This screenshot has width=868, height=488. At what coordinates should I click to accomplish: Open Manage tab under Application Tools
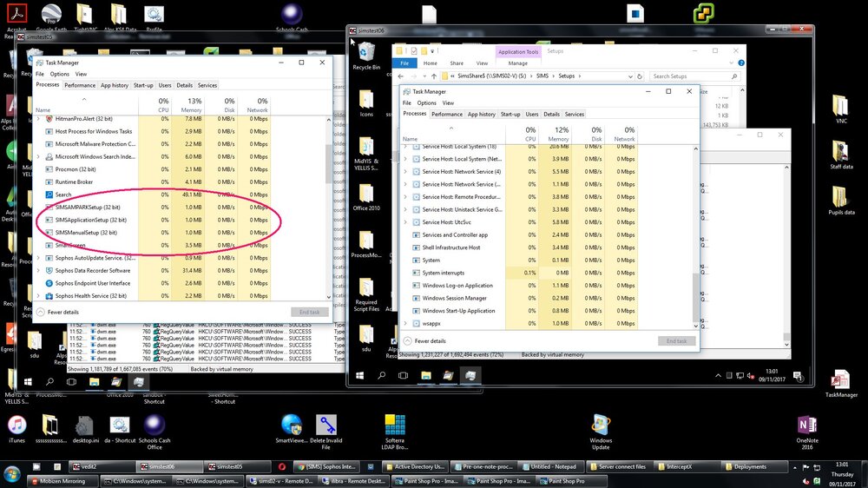click(517, 63)
